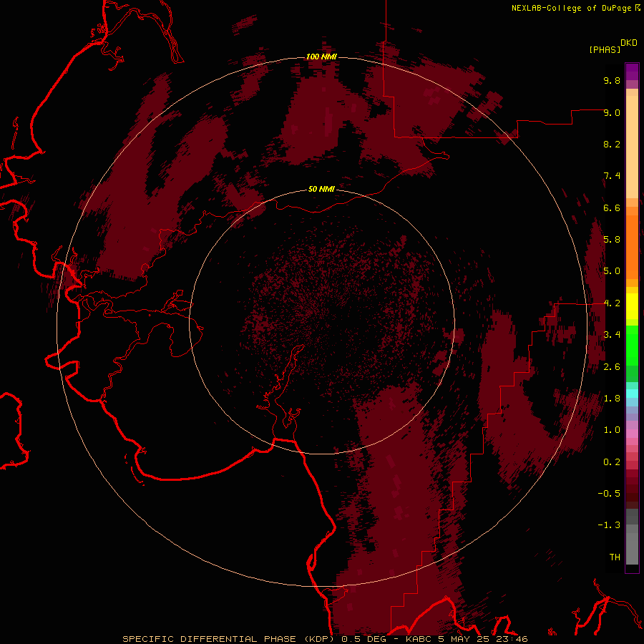
Task: Click the 5.8 color scale value
Action: coord(612,240)
